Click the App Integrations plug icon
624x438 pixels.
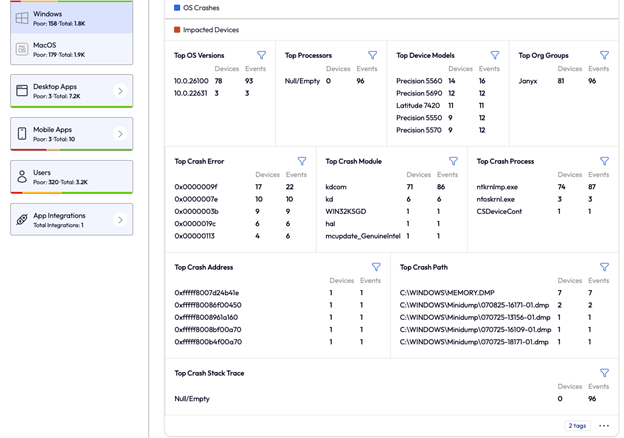point(22,220)
